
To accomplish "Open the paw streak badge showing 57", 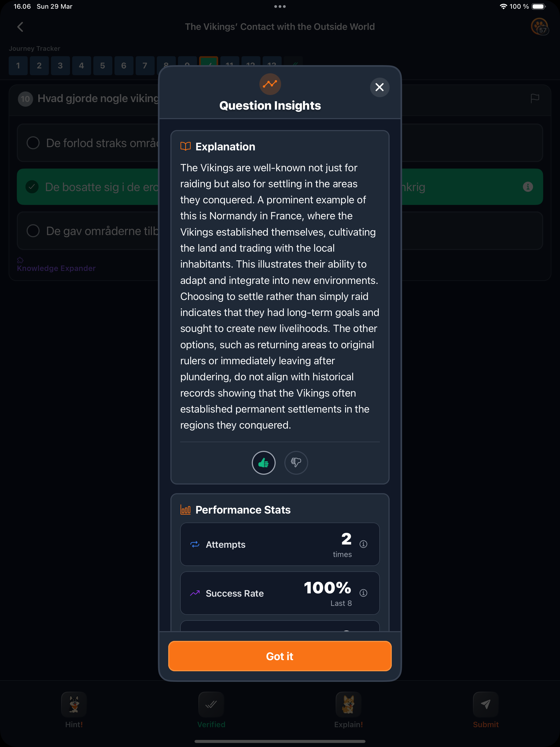I will pos(539,26).
